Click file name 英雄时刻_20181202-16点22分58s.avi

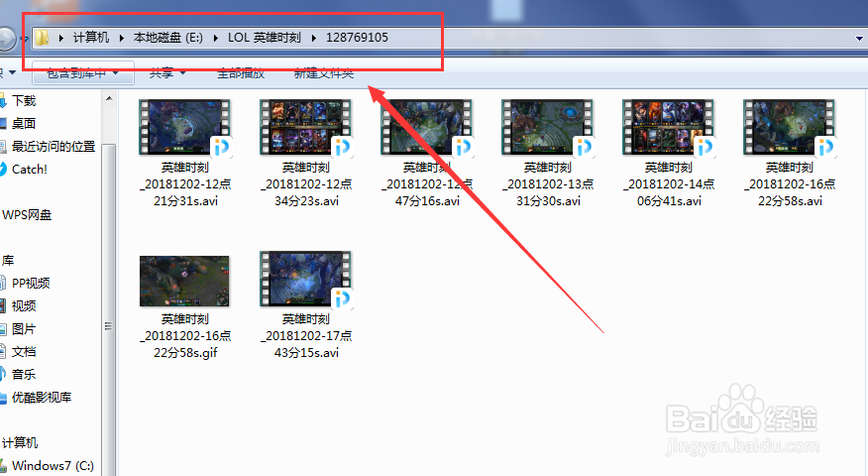(790, 184)
